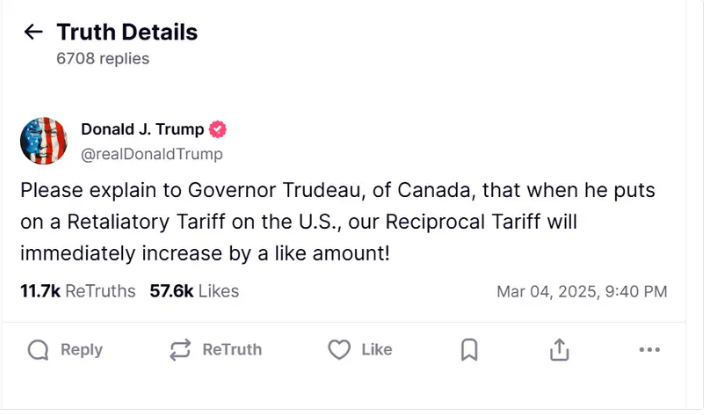Click the Truth Details header title
706x415 pixels.
(127, 32)
